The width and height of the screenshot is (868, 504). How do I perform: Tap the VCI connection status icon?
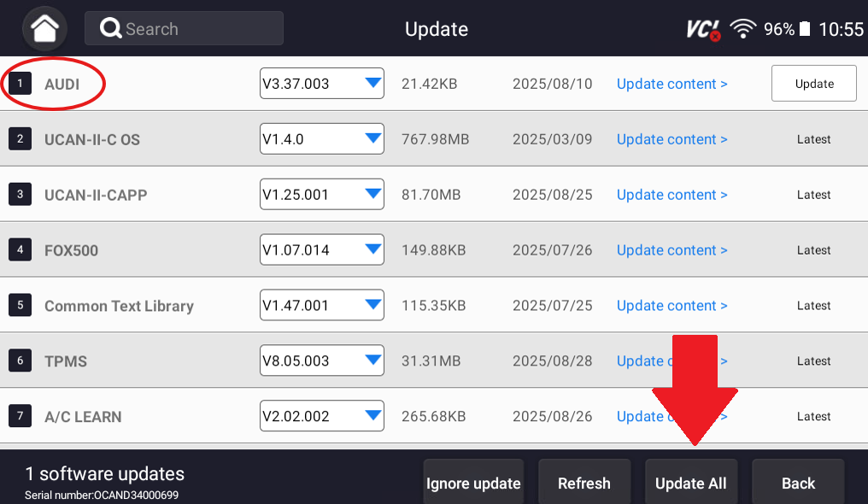coord(702,27)
